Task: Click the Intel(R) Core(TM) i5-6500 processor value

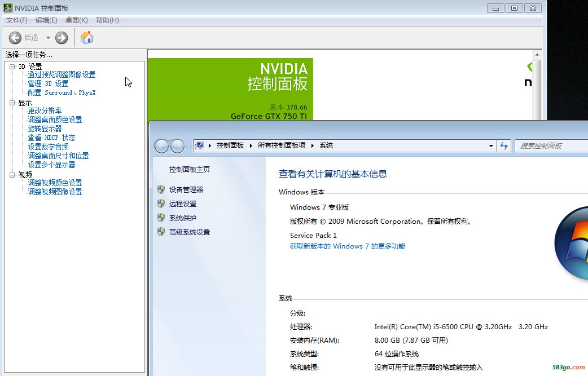Action: 461,326
